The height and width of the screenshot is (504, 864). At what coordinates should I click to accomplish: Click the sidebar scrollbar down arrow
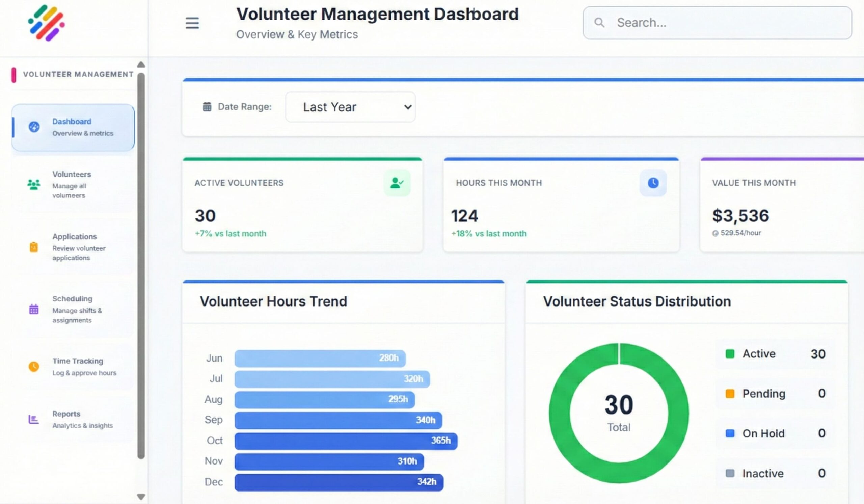(x=141, y=496)
